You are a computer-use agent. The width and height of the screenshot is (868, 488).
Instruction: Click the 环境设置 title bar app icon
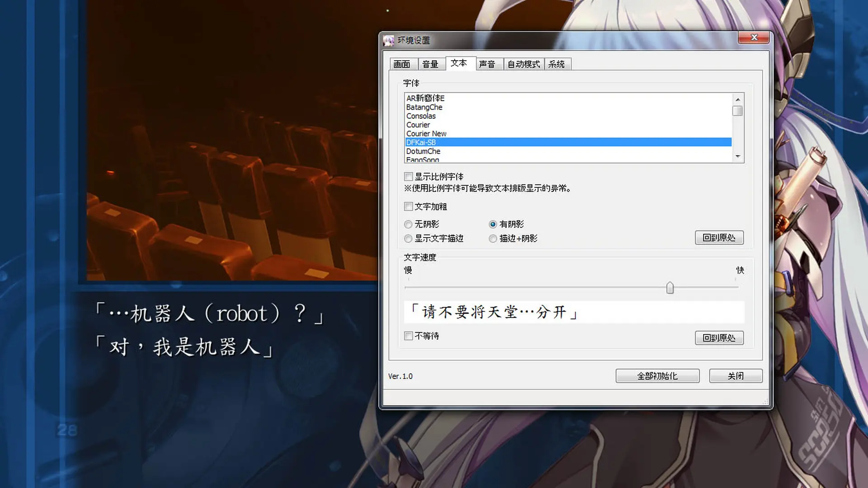(388, 41)
